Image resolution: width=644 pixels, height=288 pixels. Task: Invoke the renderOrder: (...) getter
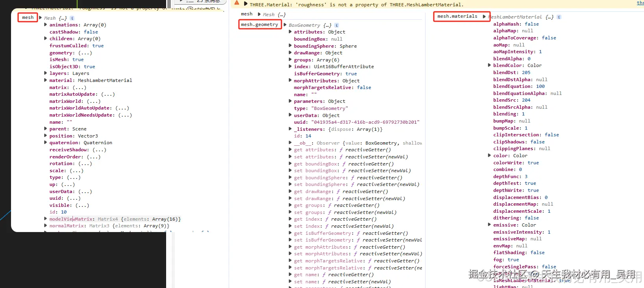point(94,157)
